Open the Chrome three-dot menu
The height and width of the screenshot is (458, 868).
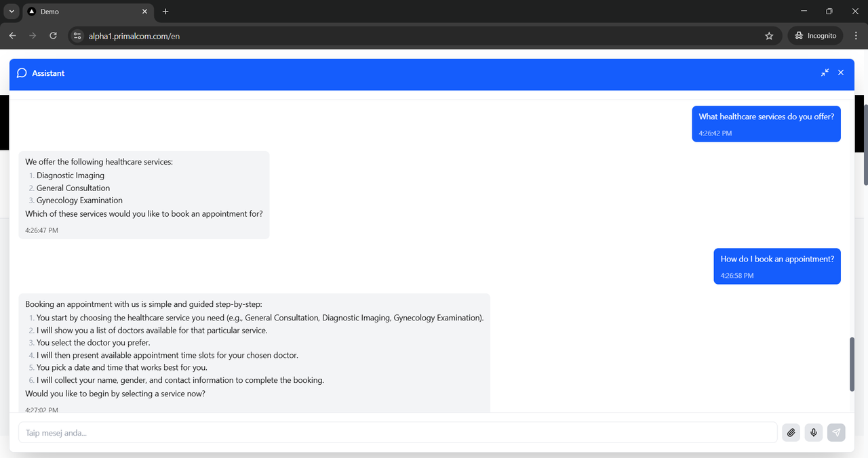coord(855,36)
